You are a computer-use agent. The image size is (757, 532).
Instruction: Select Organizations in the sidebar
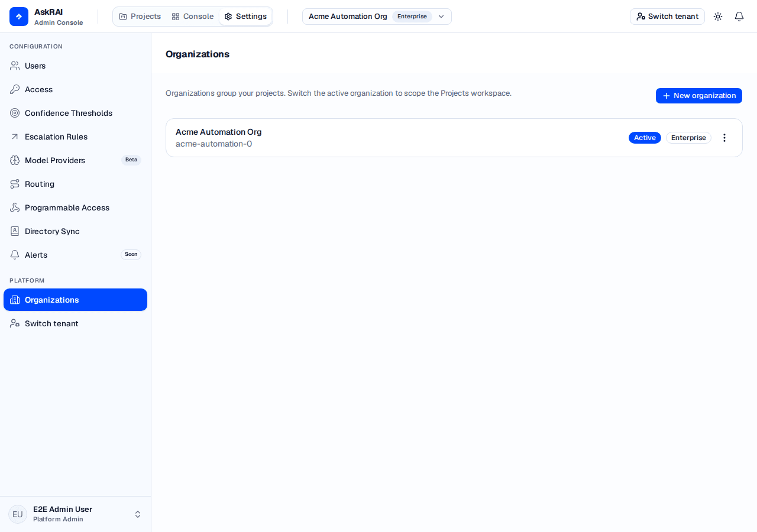[x=75, y=300]
